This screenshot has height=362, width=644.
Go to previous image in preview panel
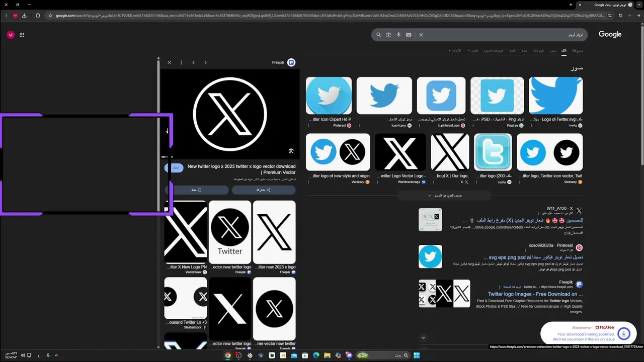tap(193, 62)
